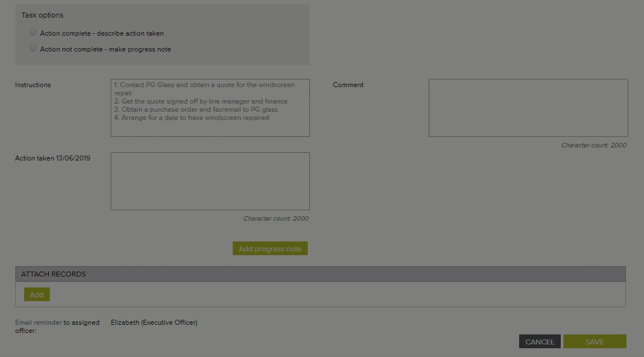644x357 pixels.
Task: Click the Instructions field label
Action: tap(33, 85)
